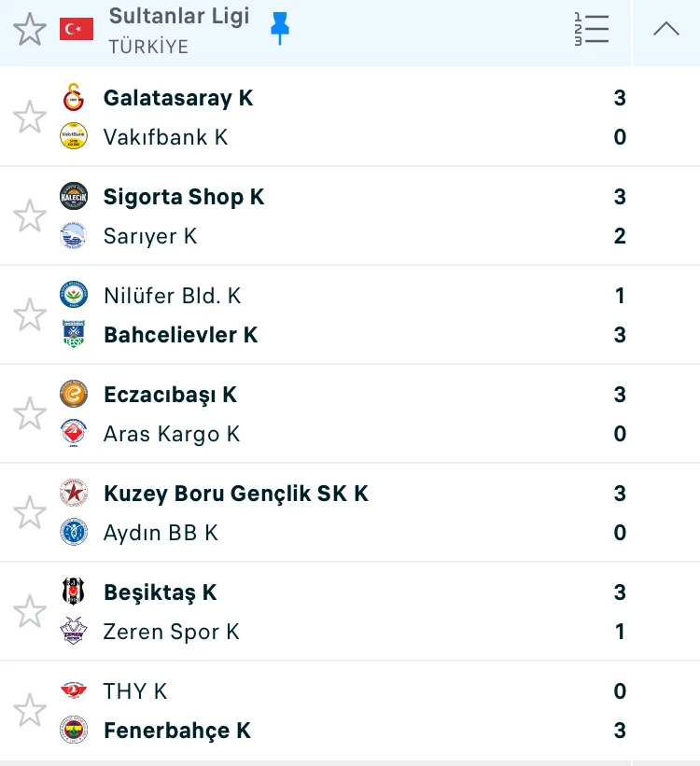Star the Eczacıbaşı K vs Aras Kargo K match
This screenshot has height=766, width=700.
tap(30, 414)
